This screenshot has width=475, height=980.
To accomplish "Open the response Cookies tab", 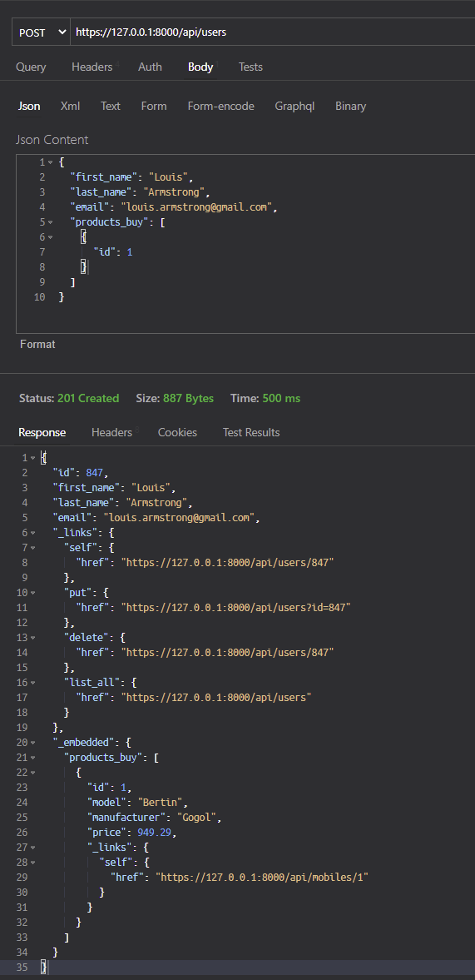I will [x=177, y=432].
